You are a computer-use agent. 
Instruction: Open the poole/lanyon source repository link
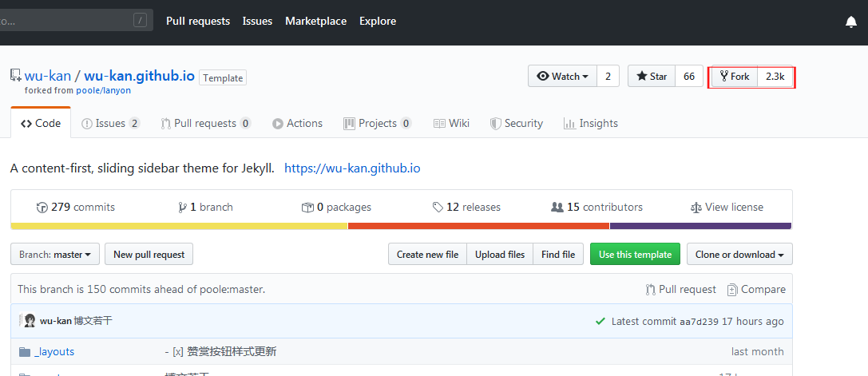coord(104,90)
